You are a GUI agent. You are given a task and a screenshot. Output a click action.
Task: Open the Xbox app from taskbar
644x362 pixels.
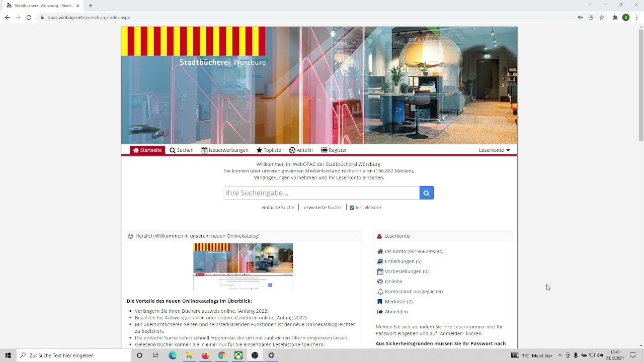click(x=238, y=355)
